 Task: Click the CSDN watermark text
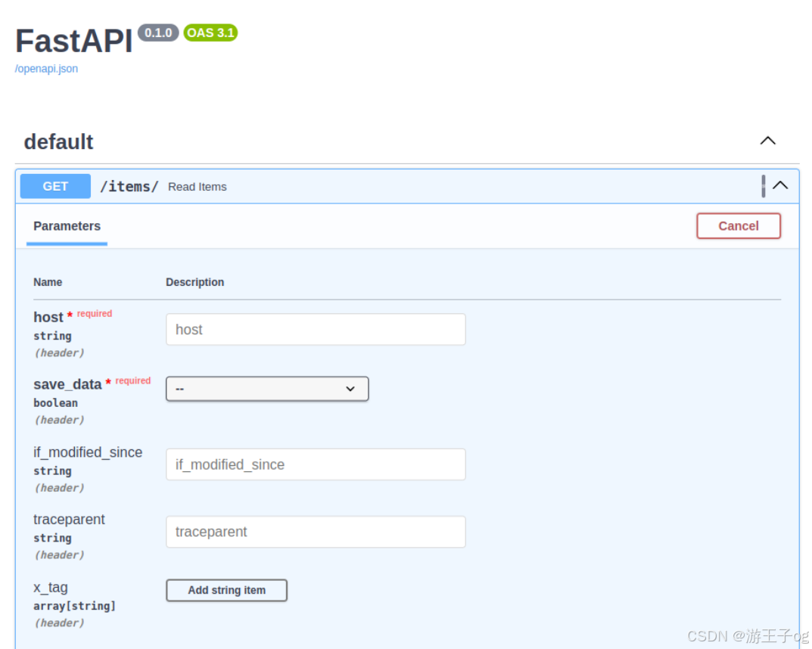coord(745,636)
